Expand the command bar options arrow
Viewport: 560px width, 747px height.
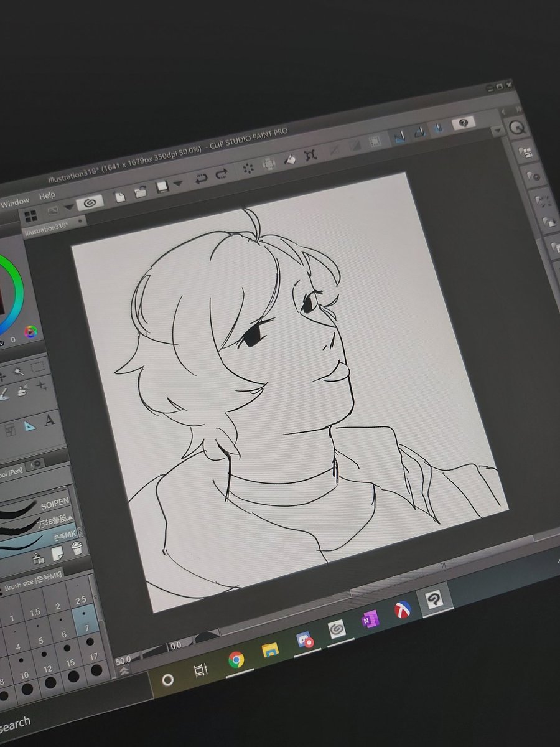497,131
